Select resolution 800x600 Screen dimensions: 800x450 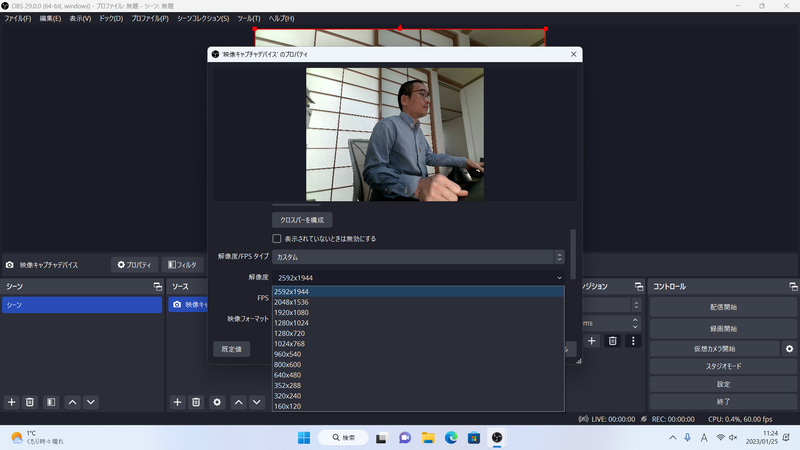tap(418, 365)
